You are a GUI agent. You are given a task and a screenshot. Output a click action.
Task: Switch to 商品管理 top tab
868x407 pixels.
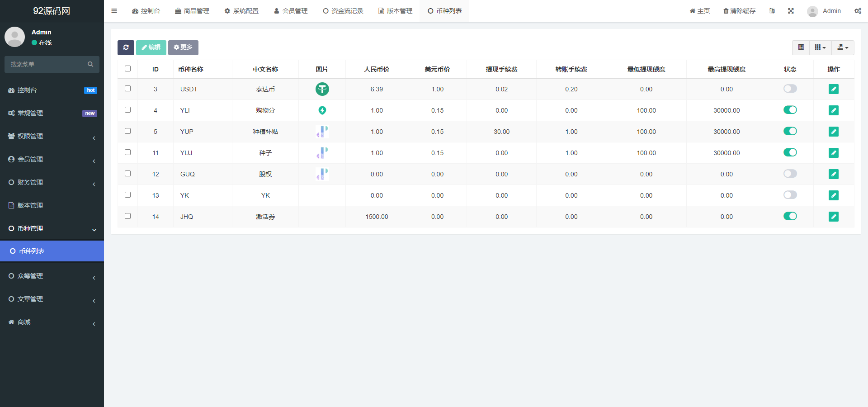click(x=192, y=11)
